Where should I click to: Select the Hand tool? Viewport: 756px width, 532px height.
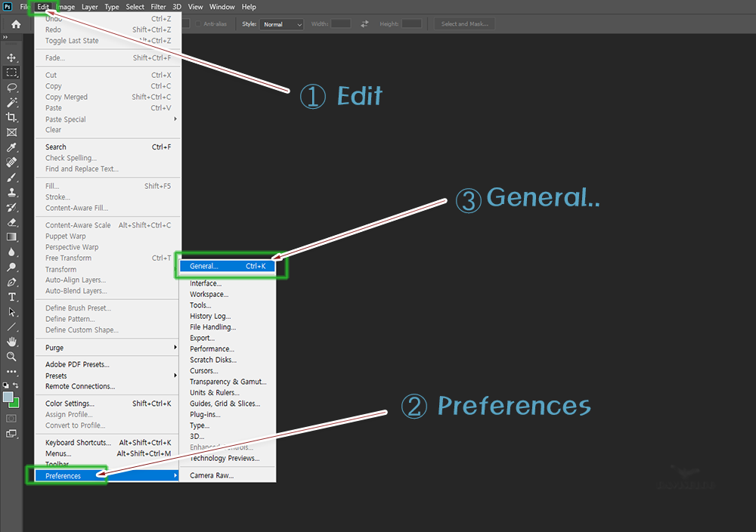(11, 342)
